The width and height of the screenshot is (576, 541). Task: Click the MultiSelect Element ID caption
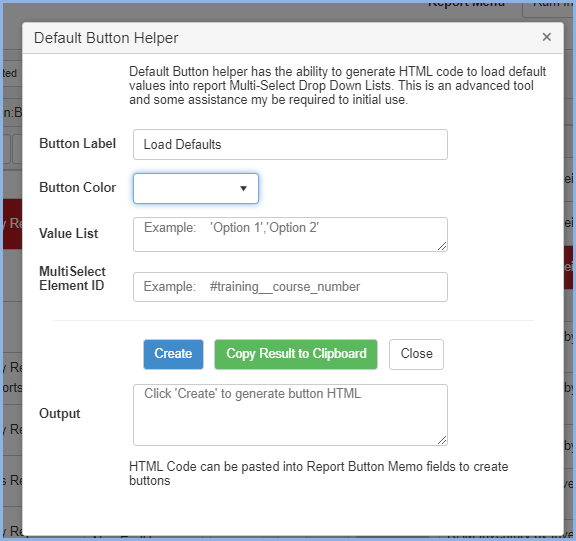click(x=72, y=278)
